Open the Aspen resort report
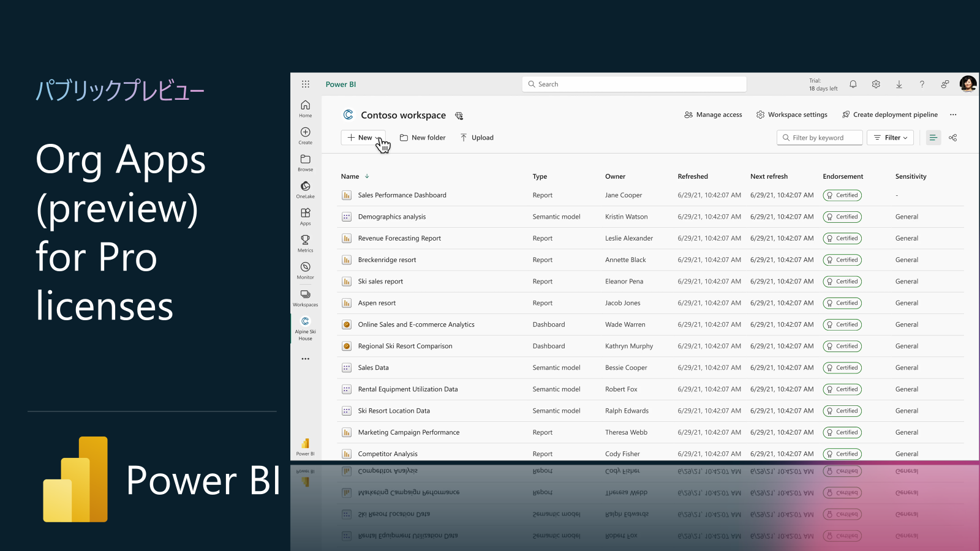The image size is (980, 551). pos(377,303)
